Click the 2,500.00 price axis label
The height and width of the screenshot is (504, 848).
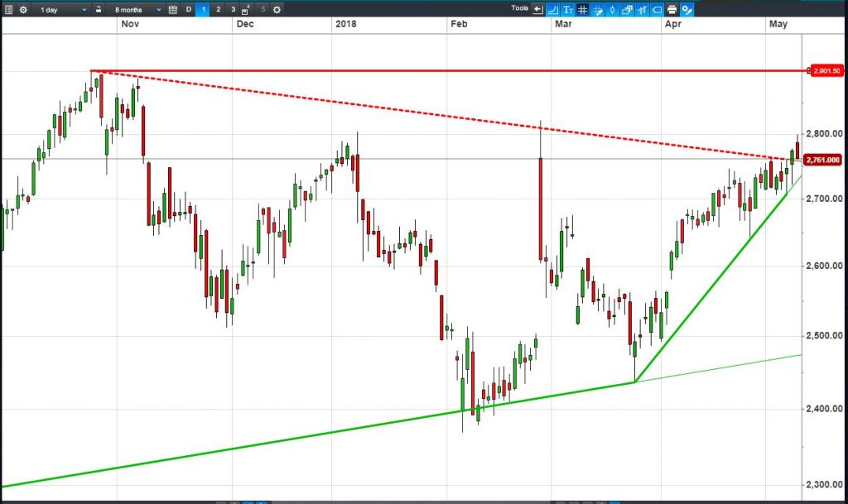824,335
